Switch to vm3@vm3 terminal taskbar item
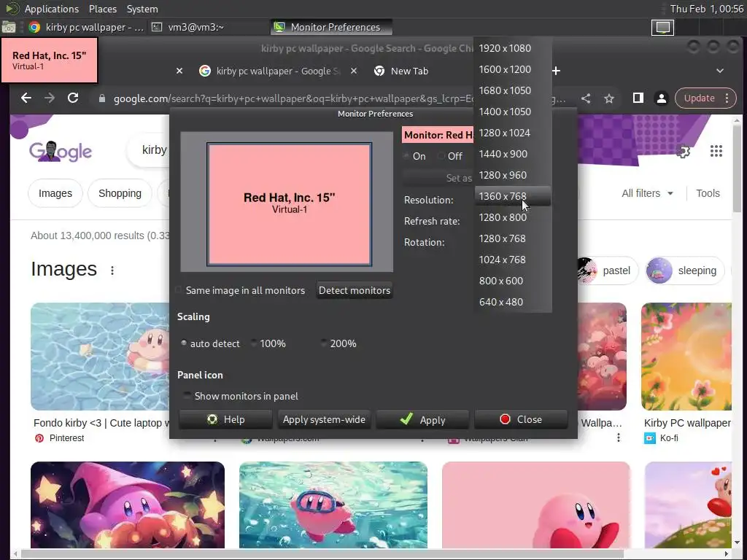 (x=196, y=27)
